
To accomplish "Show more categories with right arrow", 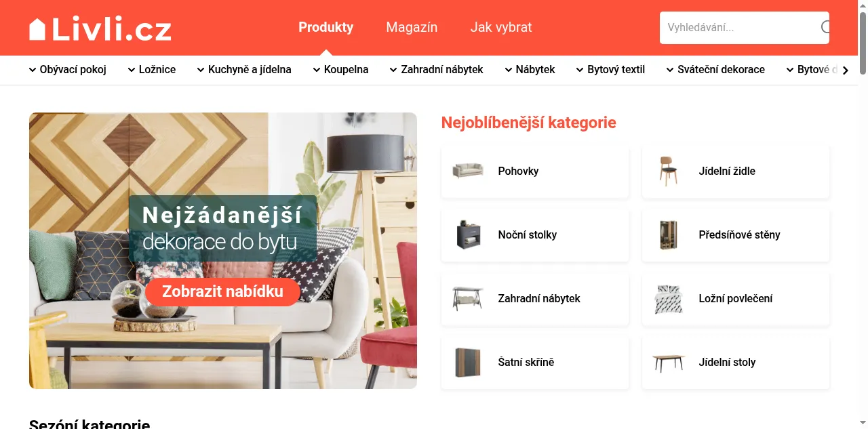I will pyautogui.click(x=845, y=70).
